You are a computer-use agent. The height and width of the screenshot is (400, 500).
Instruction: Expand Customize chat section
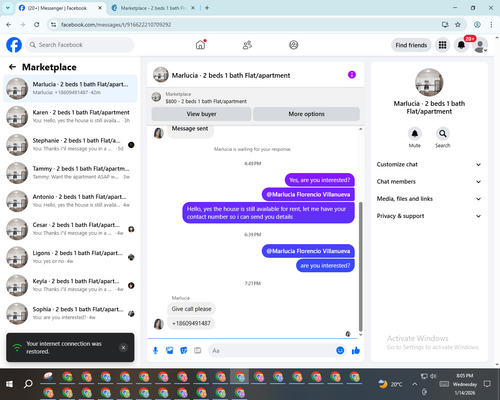(x=429, y=164)
